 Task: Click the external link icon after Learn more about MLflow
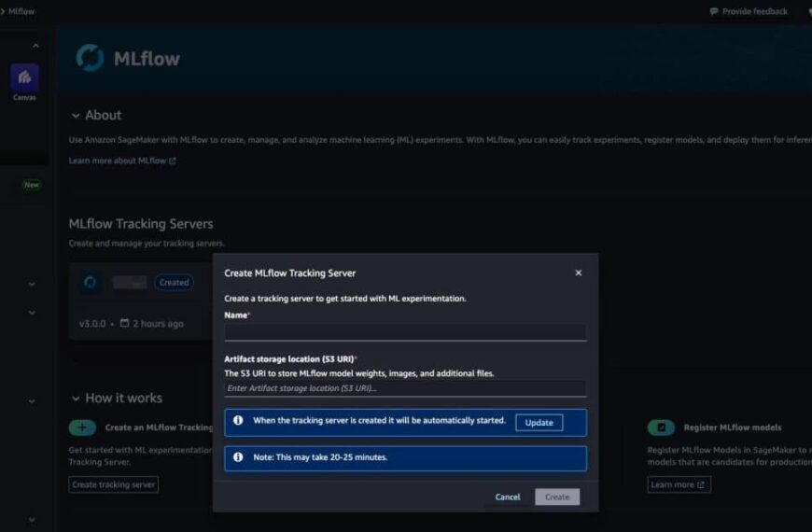[x=173, y=161]
